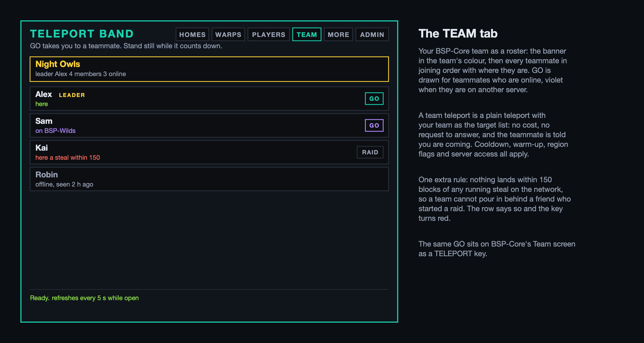Image resolution: width=644 pixels, height=343 pixels.
Task: Click the active TEAM tab
Action: pyautogui.click(x=307, y=34)
